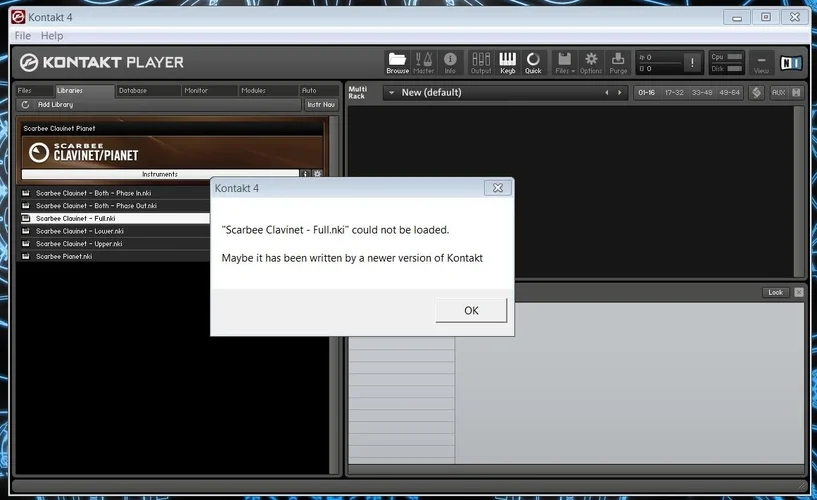Open the library info icon

[306, 174]
